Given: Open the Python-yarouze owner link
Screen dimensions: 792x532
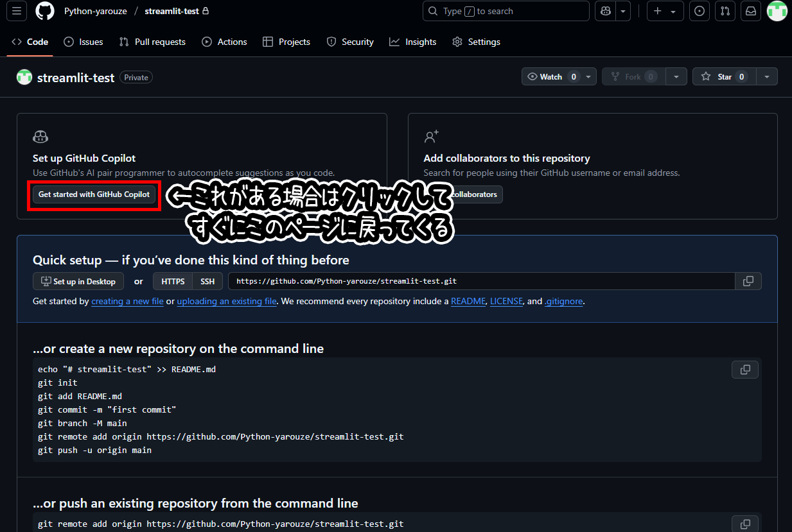Looking at the screenshot, I should click(x=96, y=11).
